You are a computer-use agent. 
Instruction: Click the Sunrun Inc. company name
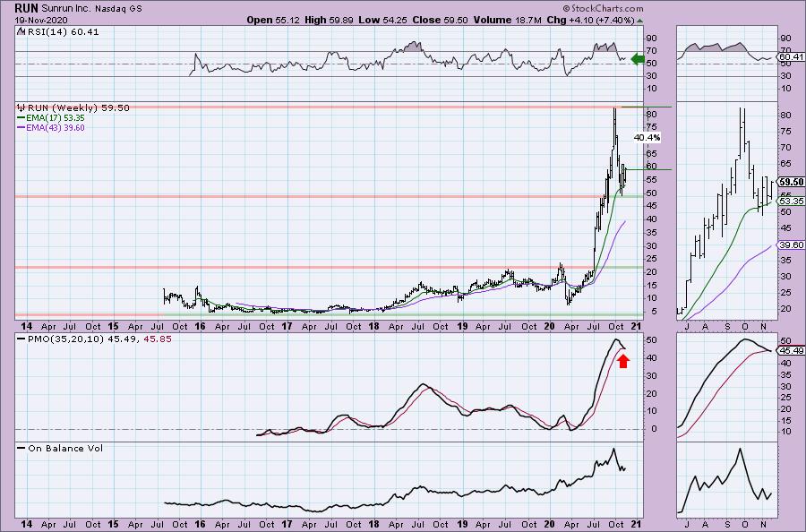(x=66, y=9)
